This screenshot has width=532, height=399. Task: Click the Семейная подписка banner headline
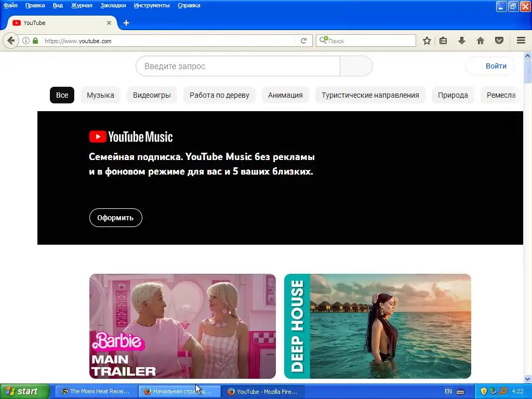pos(202,164)
